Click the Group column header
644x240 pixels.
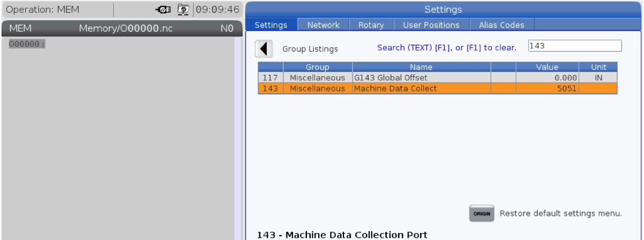point(318,67)
